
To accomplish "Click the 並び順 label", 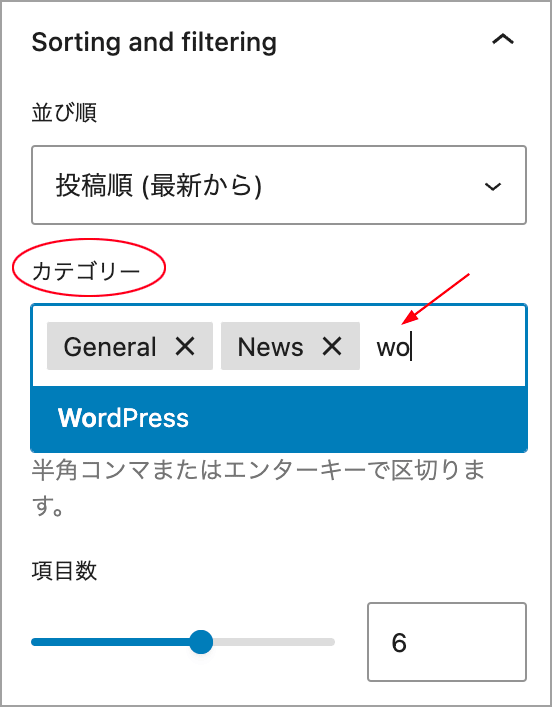I will click(x=64, y=112).
